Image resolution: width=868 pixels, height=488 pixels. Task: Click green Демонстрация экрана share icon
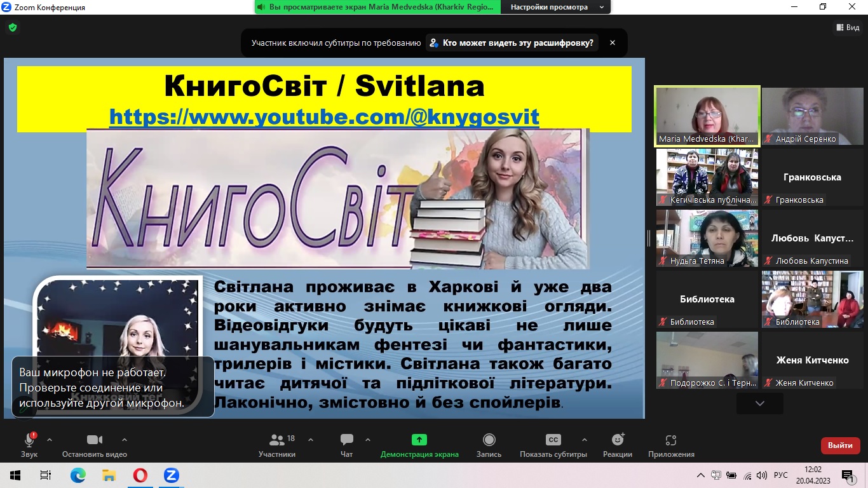pyautogui.click(x=419, y=440)
